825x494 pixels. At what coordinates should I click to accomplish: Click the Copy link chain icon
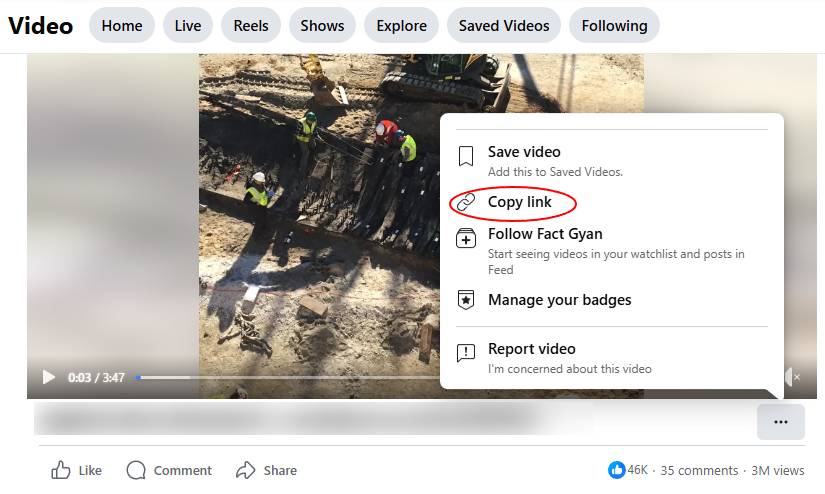[x=465, y=203]
